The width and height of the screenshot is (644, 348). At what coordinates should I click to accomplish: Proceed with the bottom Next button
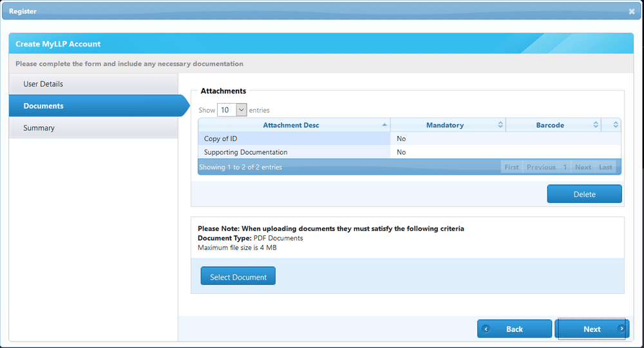(592, 329)
